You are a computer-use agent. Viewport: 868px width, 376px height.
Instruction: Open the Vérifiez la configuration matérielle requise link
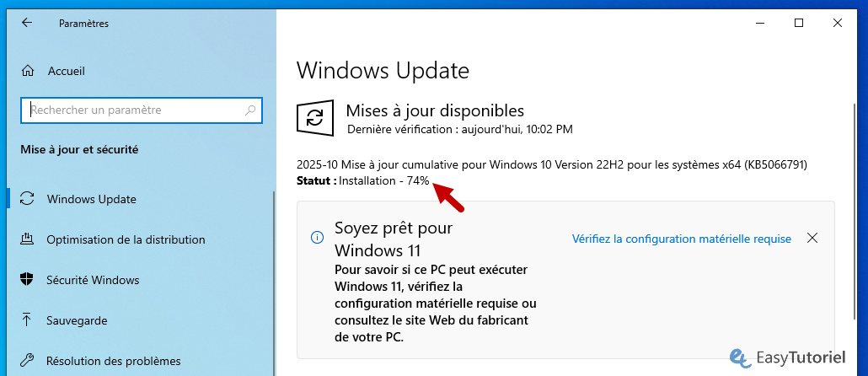(681, 239)
